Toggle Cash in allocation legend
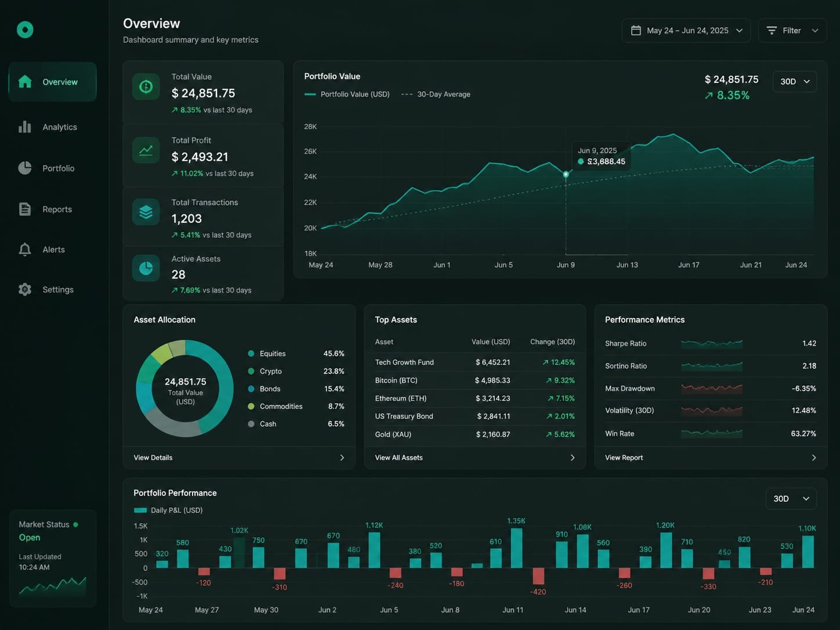 click(296, 424)
